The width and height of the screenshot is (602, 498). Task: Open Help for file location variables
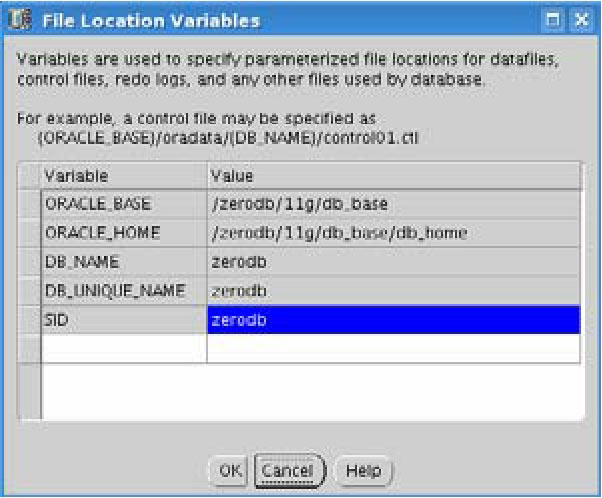pyautogui.click(x=364, y=470)
